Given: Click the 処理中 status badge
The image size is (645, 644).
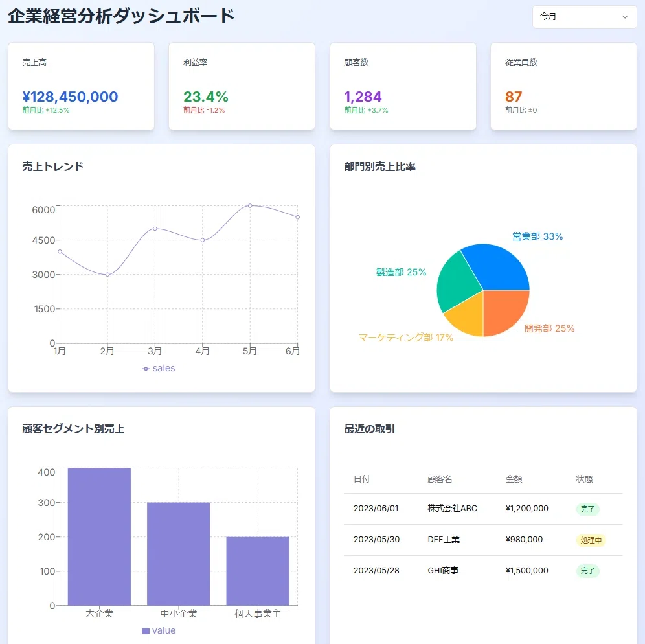Looking at the screenshot, I should point(591,540).
